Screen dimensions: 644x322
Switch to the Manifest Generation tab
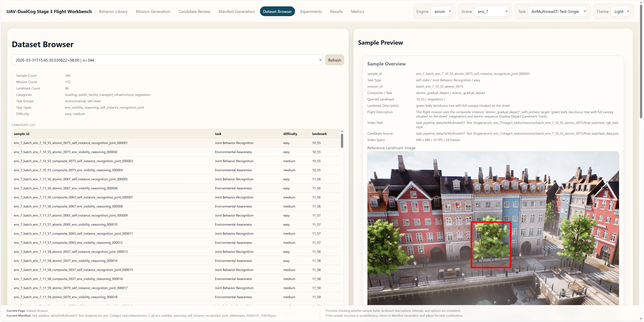236,11
